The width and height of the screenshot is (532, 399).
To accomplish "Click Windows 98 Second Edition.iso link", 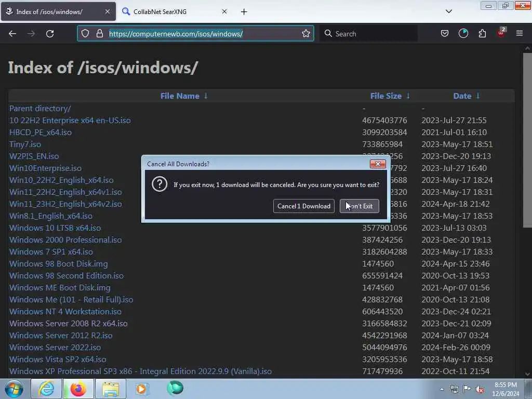I will (x=66, y=275).
